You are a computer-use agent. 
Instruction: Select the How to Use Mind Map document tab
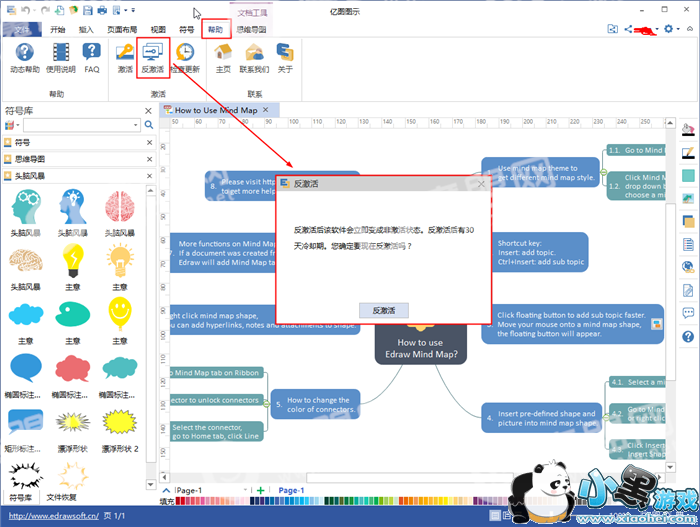[216, 110]
